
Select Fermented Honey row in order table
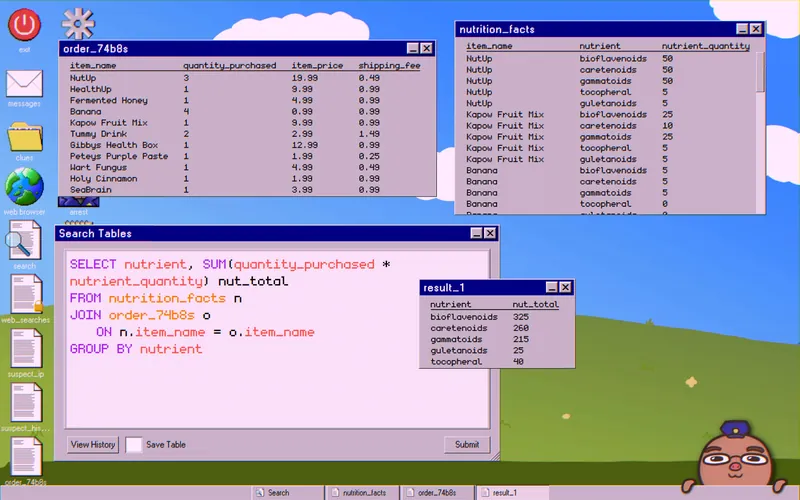(x=247, y=101)
